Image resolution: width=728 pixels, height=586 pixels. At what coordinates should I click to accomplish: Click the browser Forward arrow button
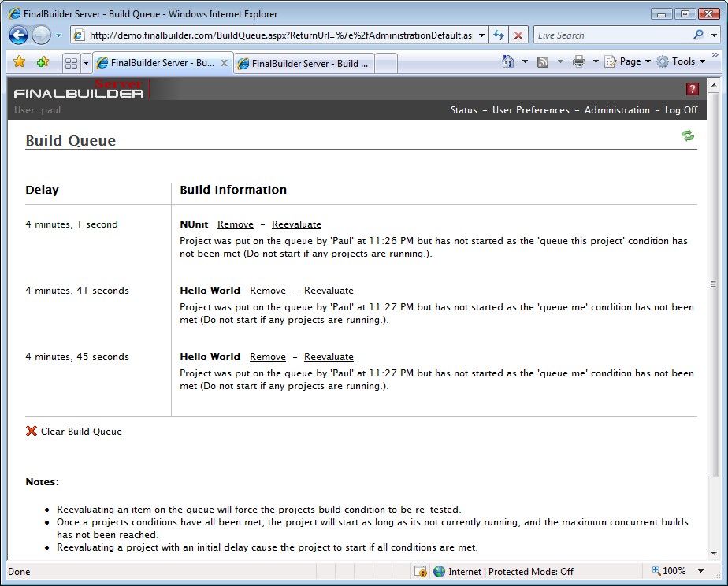click(41, 35)
